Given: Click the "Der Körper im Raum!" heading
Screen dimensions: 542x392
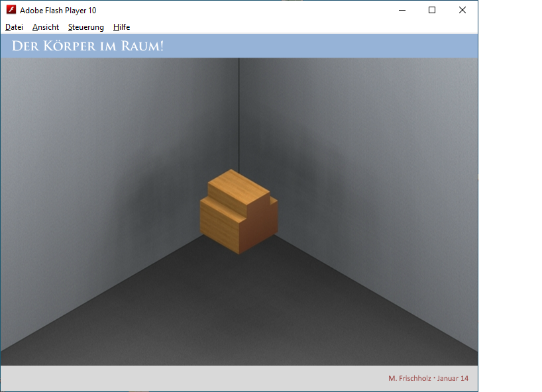Looking at the screenshot, I should (x=87, y=46).
